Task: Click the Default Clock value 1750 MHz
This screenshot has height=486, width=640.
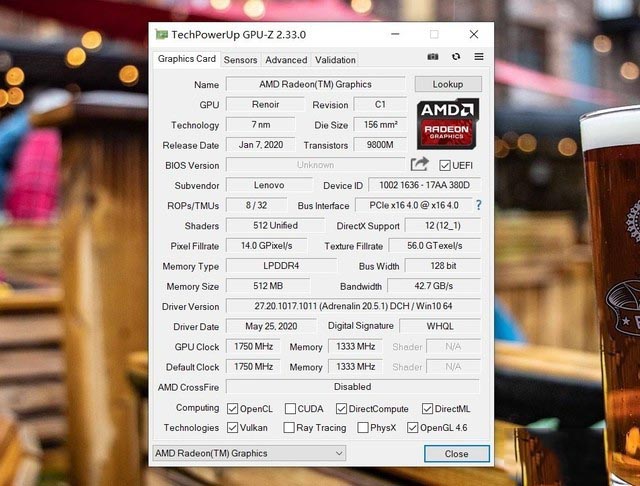Action: pos(253,366)
